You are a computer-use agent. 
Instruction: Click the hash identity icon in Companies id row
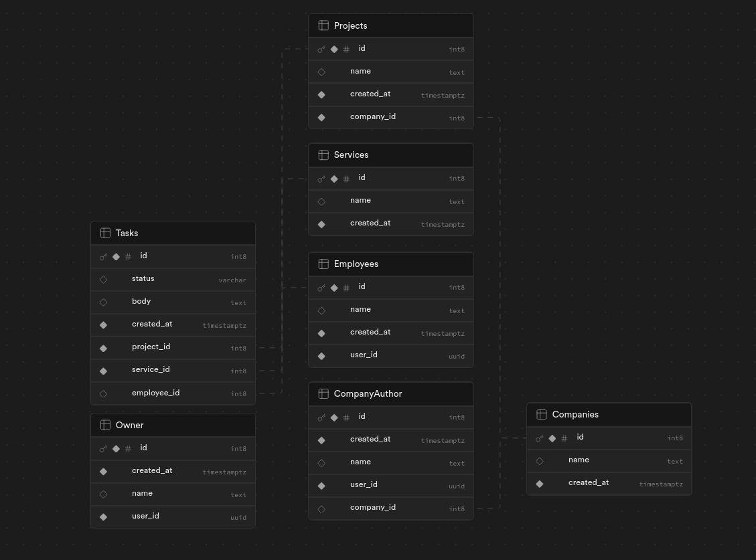point(564,438)
